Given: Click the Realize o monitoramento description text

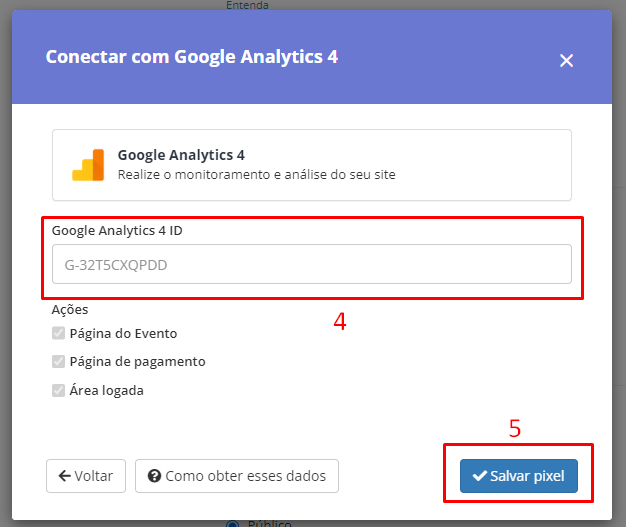Looking at the screenshot, I should (257, 174).
